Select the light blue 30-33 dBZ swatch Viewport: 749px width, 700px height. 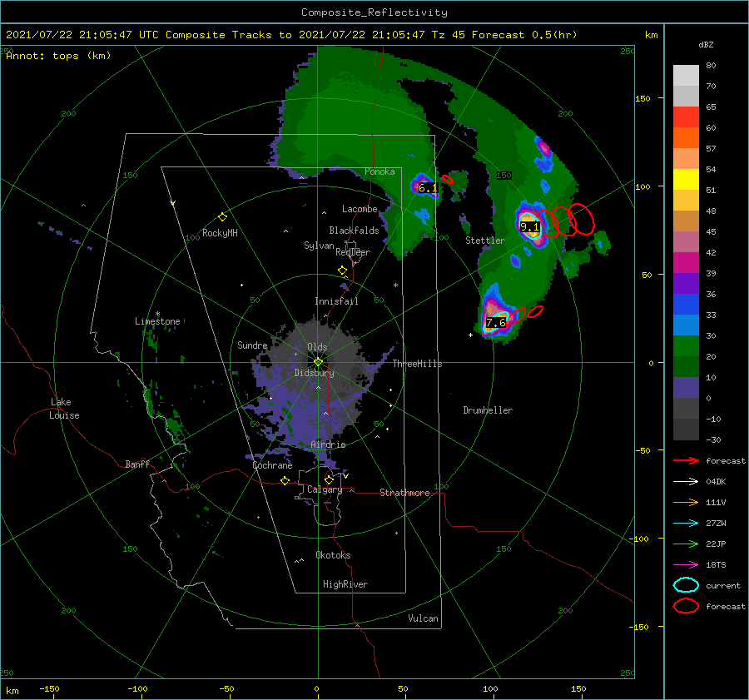[686, 325]
